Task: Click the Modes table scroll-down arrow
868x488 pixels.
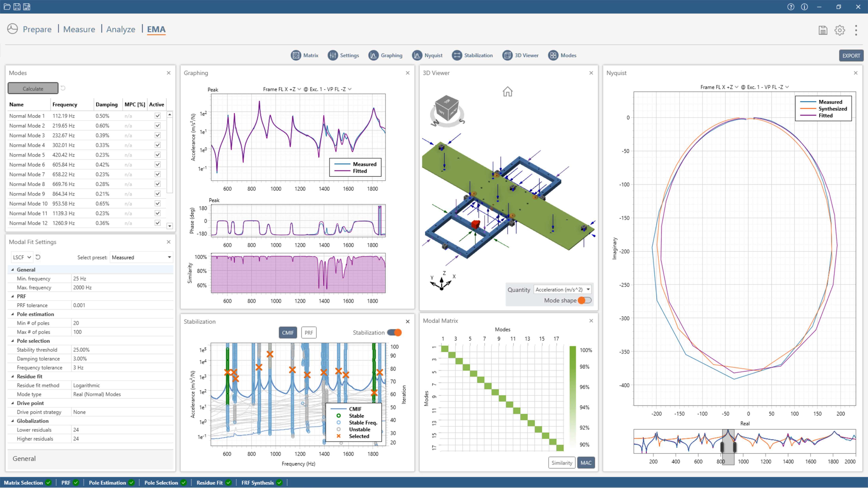Action: pyautogui.click(x=170, y=226)
